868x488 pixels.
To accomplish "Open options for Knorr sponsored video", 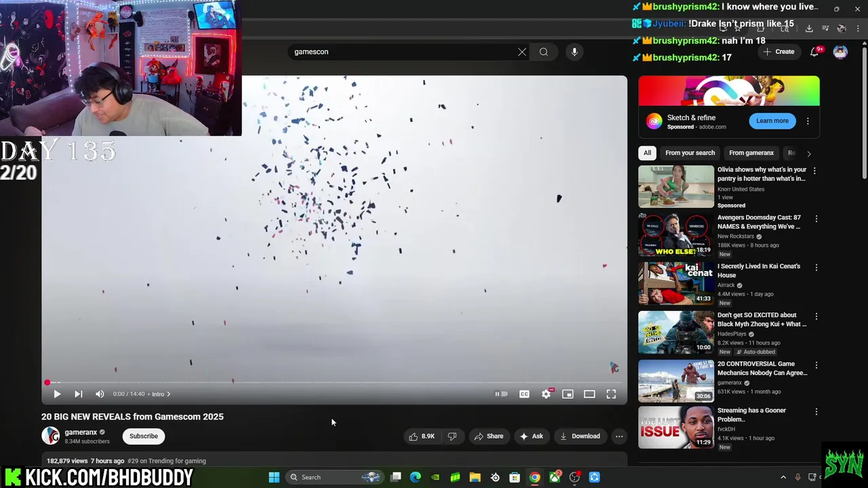I will coord(814,171).
